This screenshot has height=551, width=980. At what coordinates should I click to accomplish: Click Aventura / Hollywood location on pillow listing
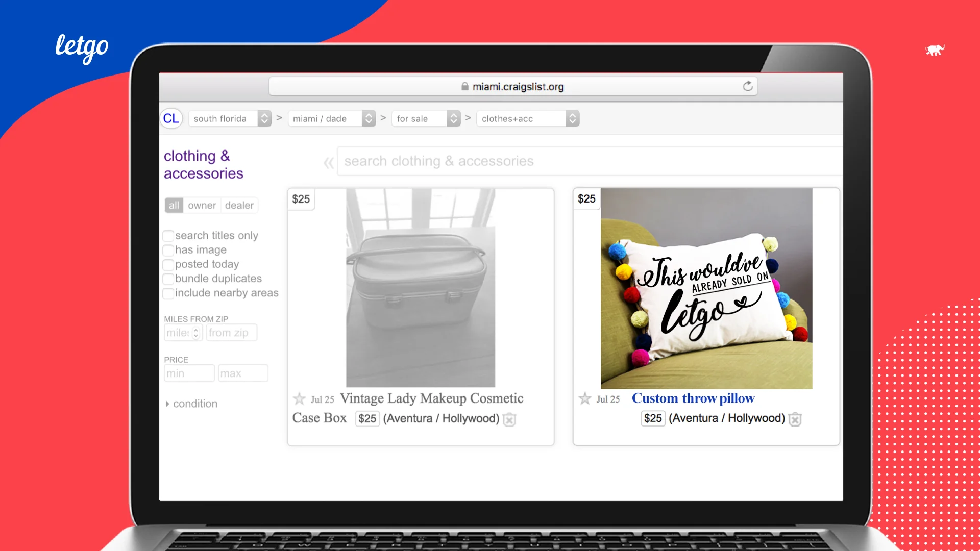tap(727, 419)
